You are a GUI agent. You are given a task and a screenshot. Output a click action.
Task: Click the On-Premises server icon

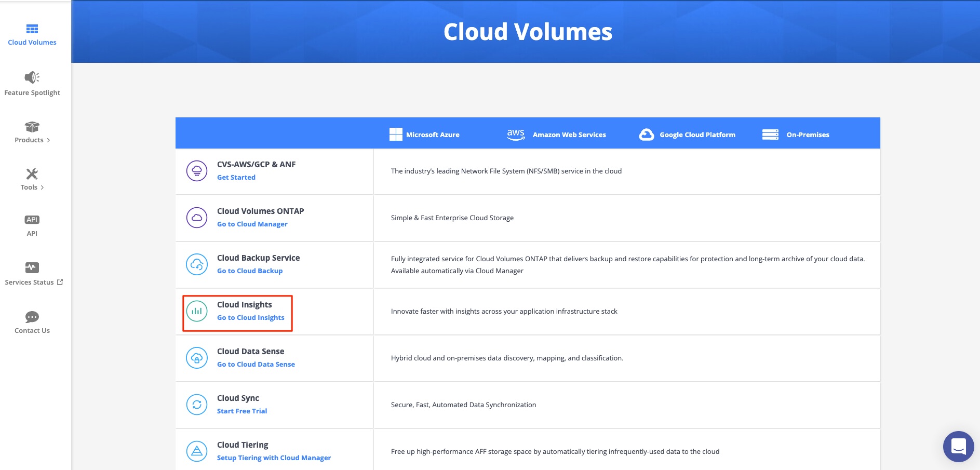tap(770, 135)
